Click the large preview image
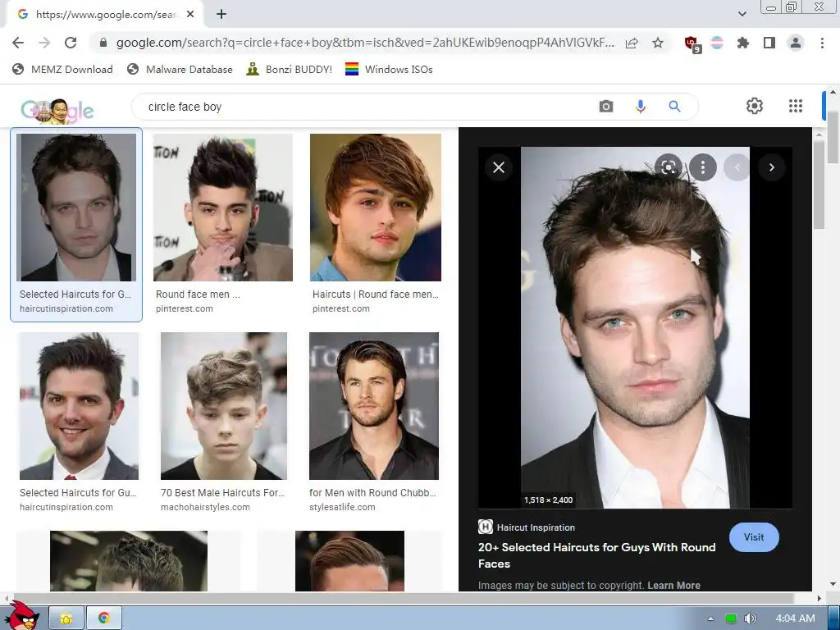 (635, 327)
